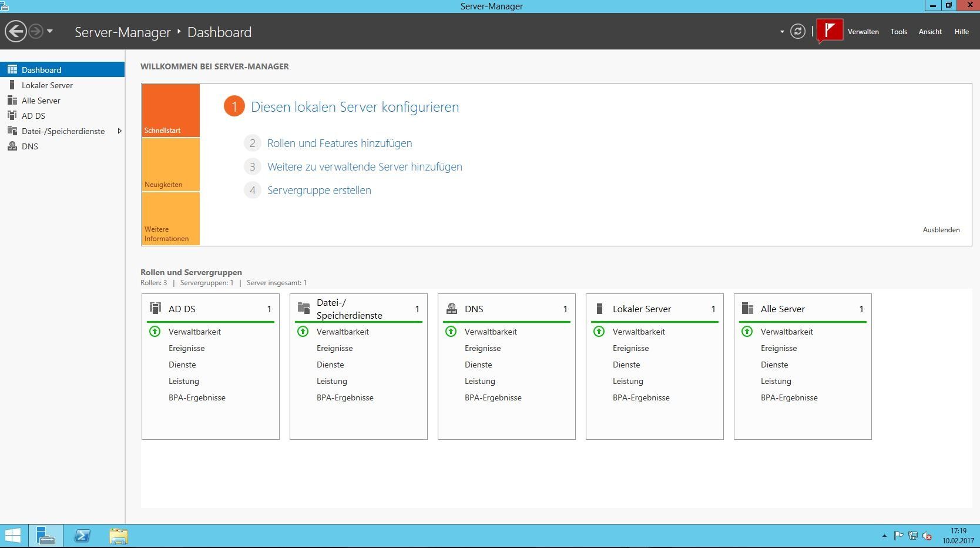Click the AD DS tile title
The height and width of the screenshot is (548, 980).
182,309
